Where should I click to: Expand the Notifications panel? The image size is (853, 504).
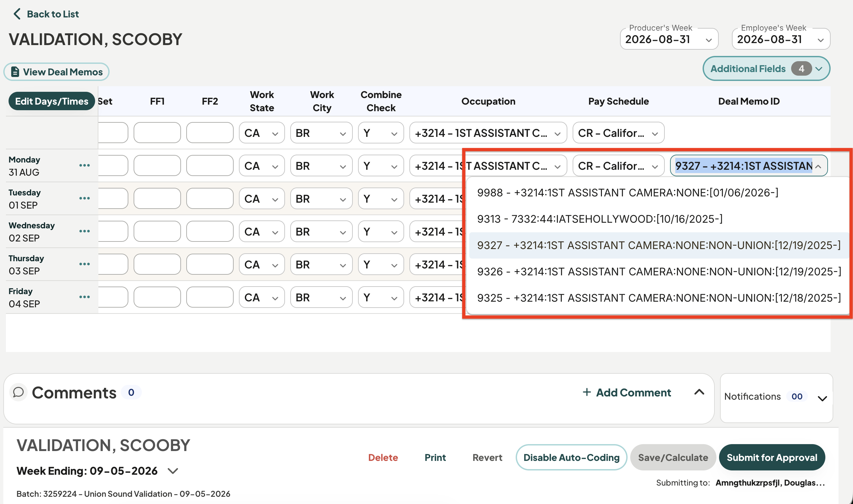pyautogui.click(x=822, y=398)
